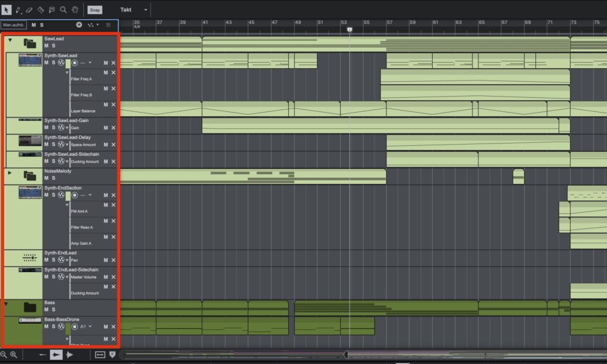Viewport: 607px width, 364px height.
Task: Toggle record enable on Bass-BassDrone
Action: click(75, 327)
